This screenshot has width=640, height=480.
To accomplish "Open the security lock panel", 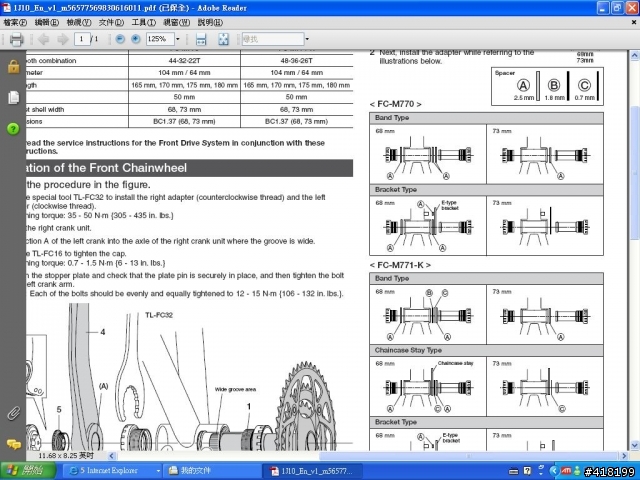I will coord(13,67).
